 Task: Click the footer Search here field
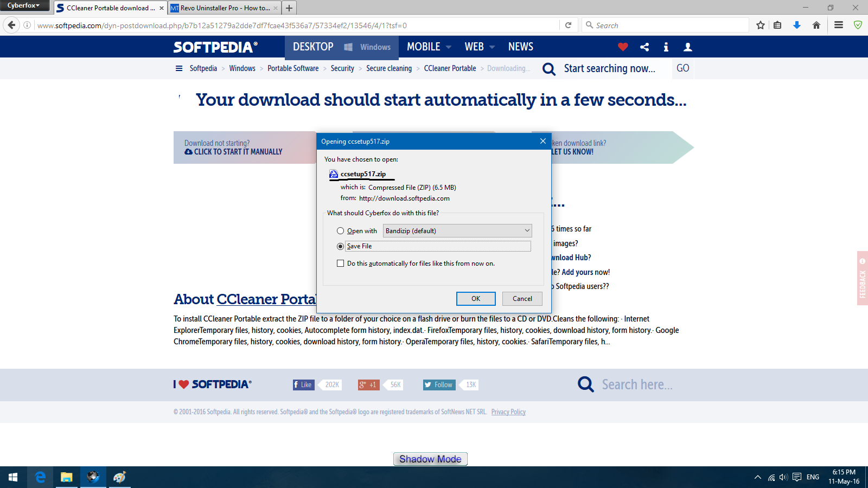point(637,384)
